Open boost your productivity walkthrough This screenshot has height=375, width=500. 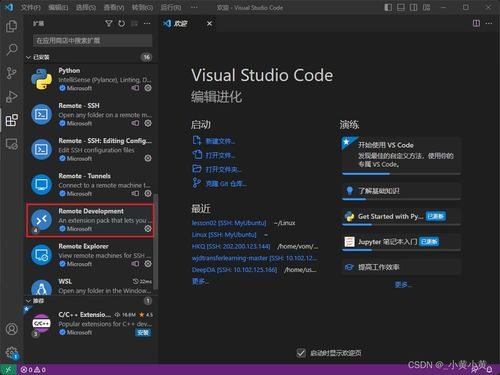point(401,267)
